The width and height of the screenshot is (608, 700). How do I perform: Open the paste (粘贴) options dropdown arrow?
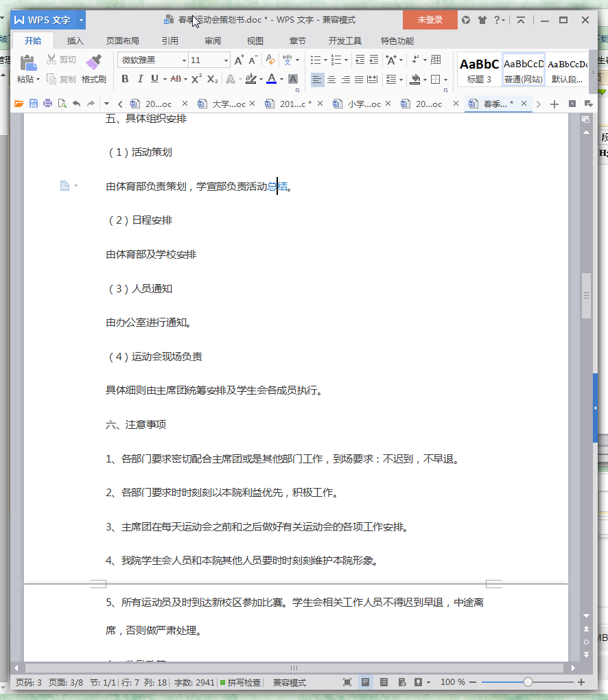[38, 80]
